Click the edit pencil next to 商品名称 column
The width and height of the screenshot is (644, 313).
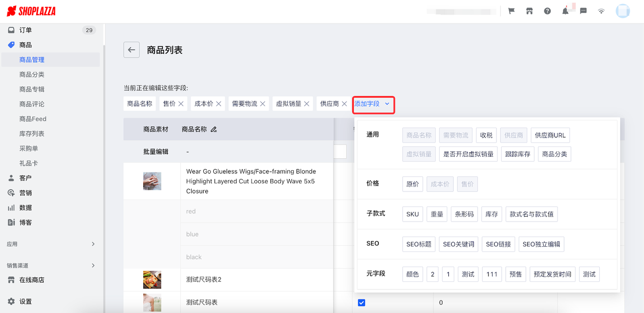[x=214, y=129]
